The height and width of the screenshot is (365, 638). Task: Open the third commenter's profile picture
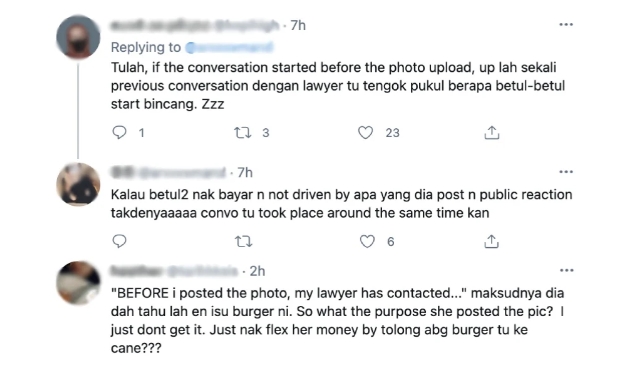78,283
